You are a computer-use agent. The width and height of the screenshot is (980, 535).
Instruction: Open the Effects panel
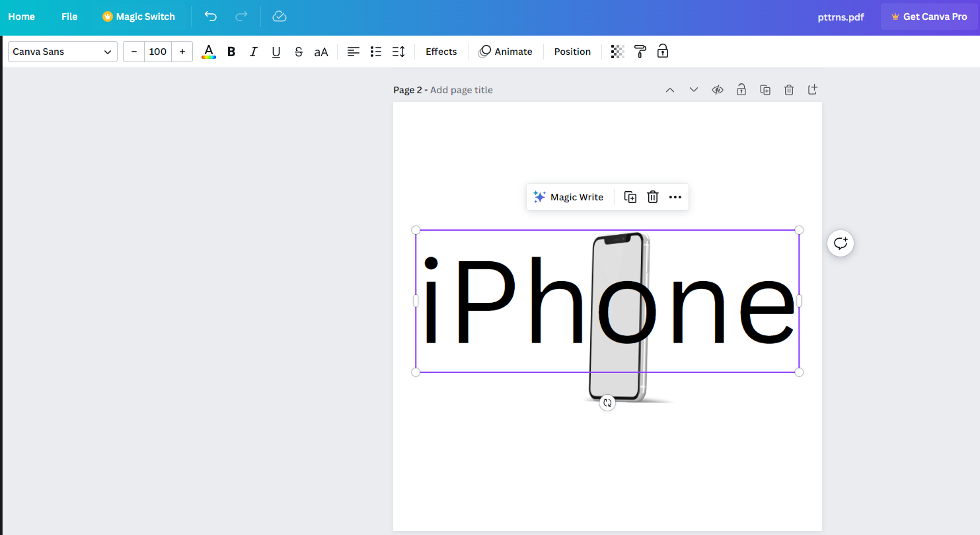pyautogui.click(x=441, y=52)
